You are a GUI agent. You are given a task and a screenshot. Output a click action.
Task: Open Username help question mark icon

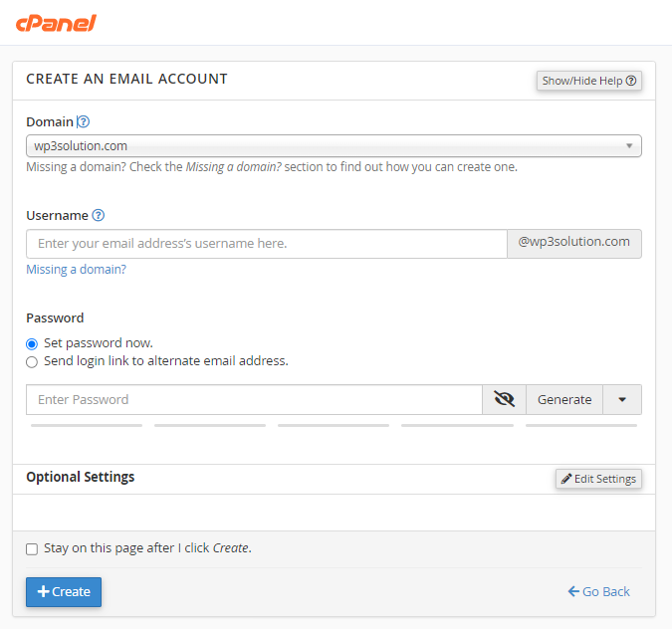click(x=99, y=215)
